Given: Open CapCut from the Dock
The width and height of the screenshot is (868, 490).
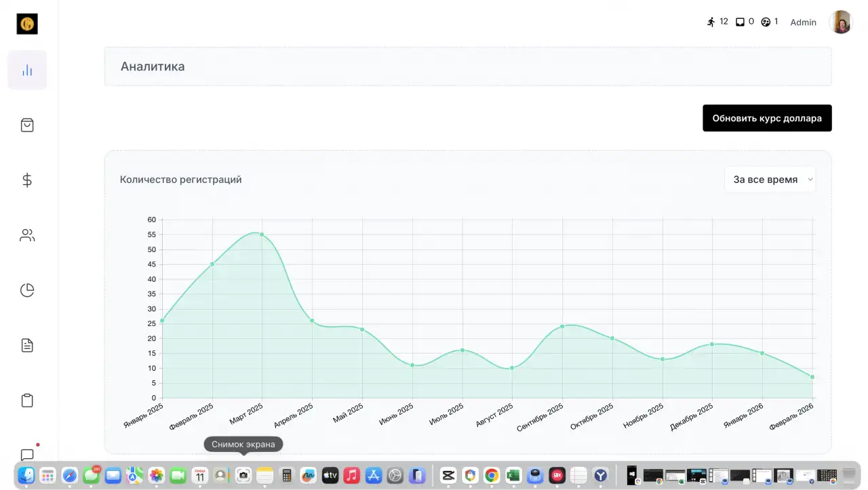Looking at the screenshot, I should click(x=448, y=476).
